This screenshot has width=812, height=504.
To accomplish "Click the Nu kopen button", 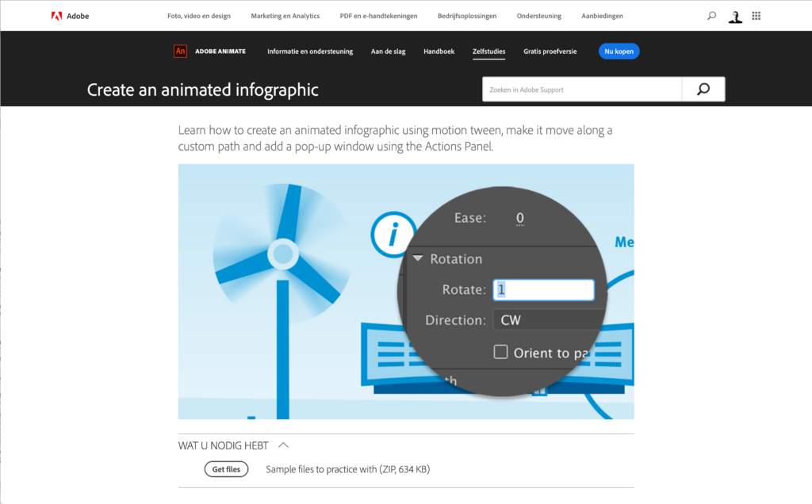I will [619, 52].
